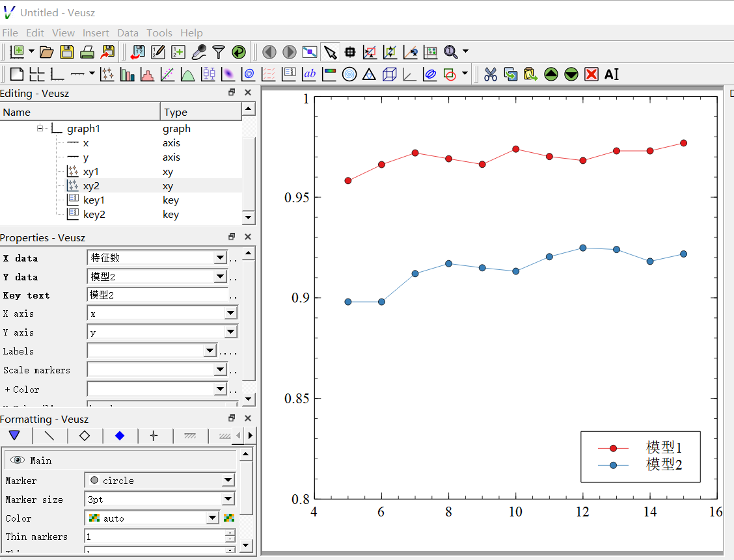Click the magnifier zoom menu icon
This screenshot has width=734, height=560.
[x=451, y=52]
